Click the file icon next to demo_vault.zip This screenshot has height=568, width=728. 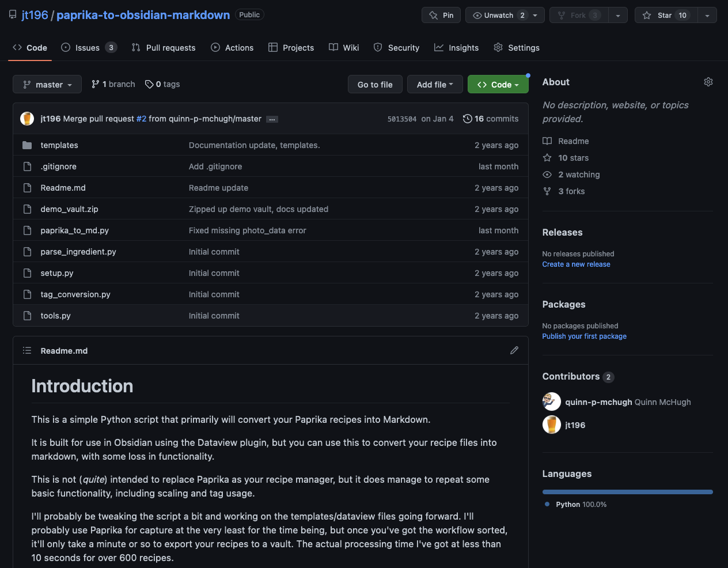(27, 209)
